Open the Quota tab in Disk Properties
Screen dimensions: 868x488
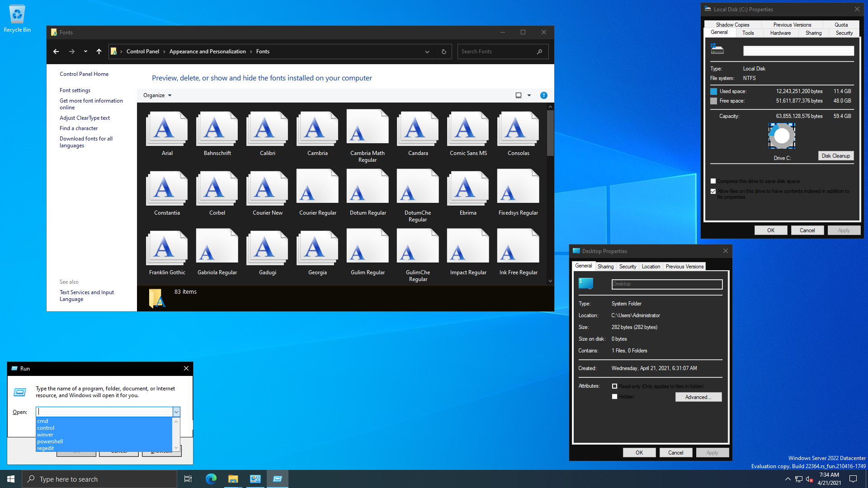[841, 25]
